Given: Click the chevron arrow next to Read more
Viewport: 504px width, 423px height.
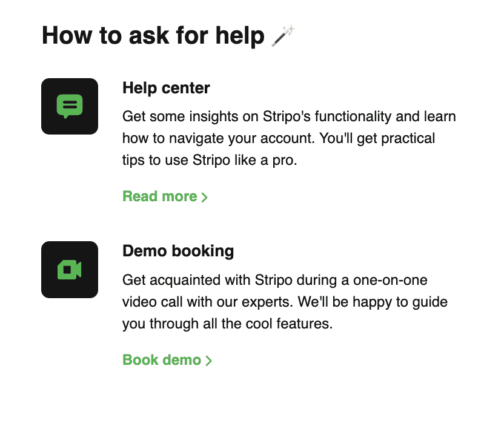Looking at the screenshot, I should (x=205, y=197).
